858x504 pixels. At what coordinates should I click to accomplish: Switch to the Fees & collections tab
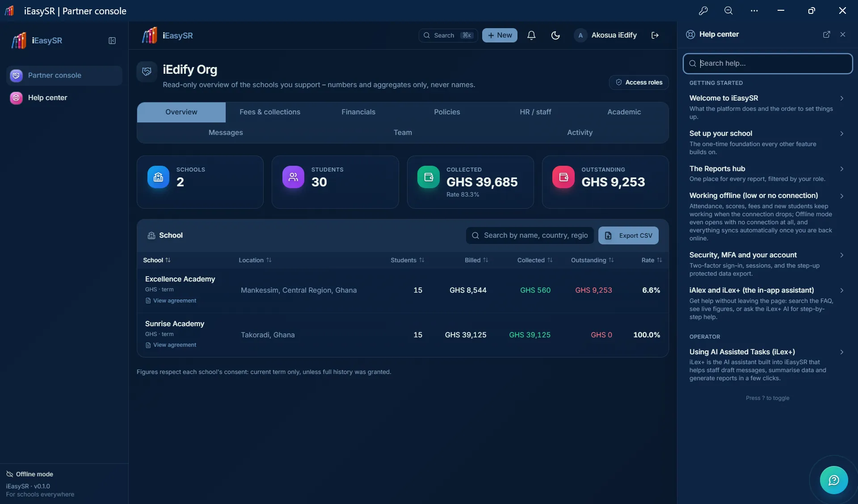tap(270, 112)
